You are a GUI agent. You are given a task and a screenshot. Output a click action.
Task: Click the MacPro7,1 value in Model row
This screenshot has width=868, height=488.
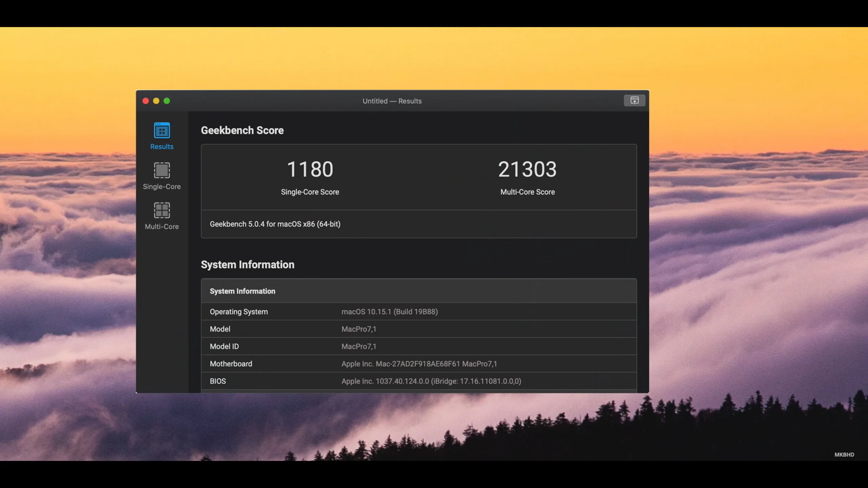[x=359, y=329]
